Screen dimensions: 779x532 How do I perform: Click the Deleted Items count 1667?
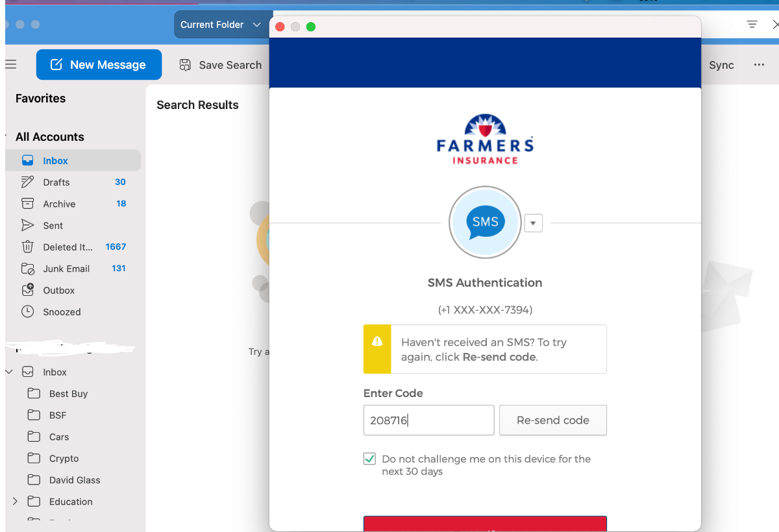pos(116,247)
